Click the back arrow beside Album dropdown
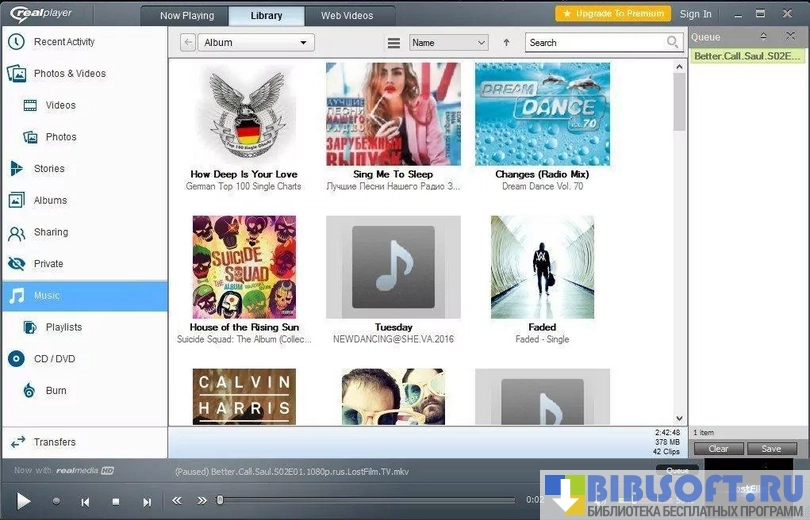Image resolution: width=810 pixels, height=520 pixels. pyautogui.click(x=188, y=43)
